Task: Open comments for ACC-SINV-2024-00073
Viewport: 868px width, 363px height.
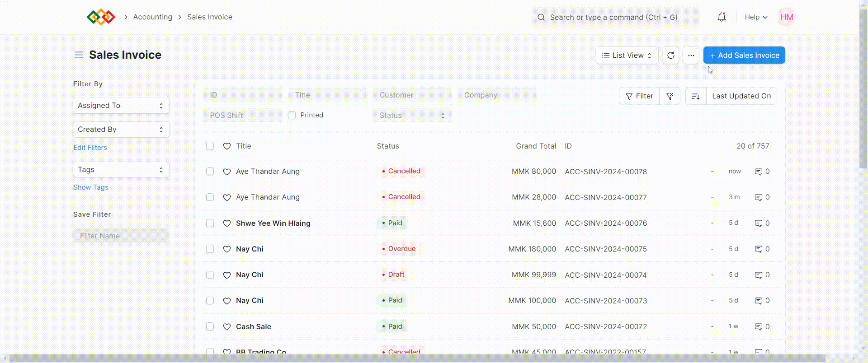Action: point(762,301)
